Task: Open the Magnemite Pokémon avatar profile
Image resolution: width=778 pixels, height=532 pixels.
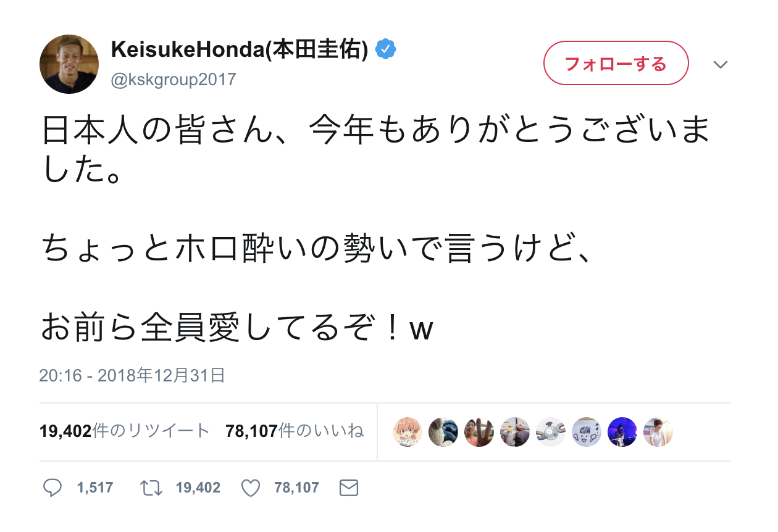Action: click(x=550, y=432)
